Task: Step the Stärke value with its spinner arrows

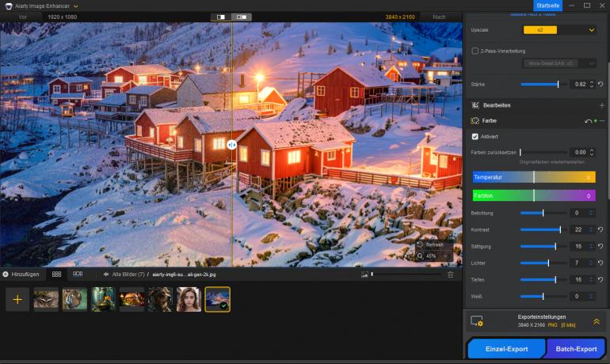Action: [592, 85]
